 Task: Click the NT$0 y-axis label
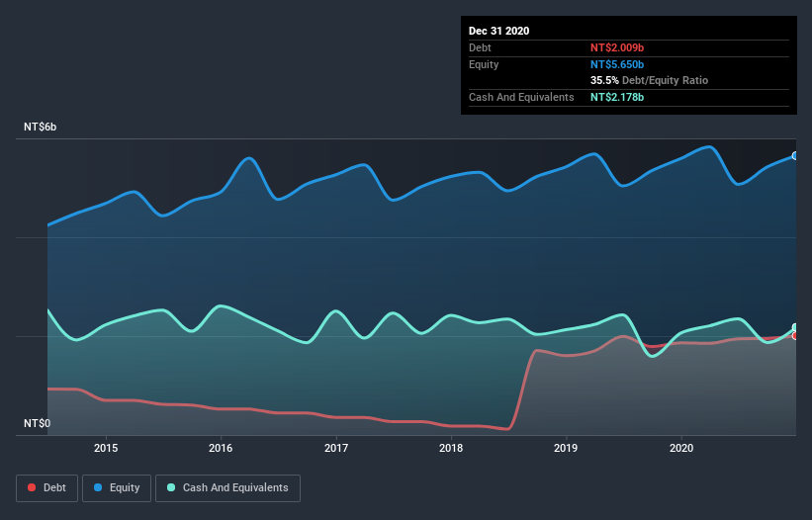[x=38, y=423]
